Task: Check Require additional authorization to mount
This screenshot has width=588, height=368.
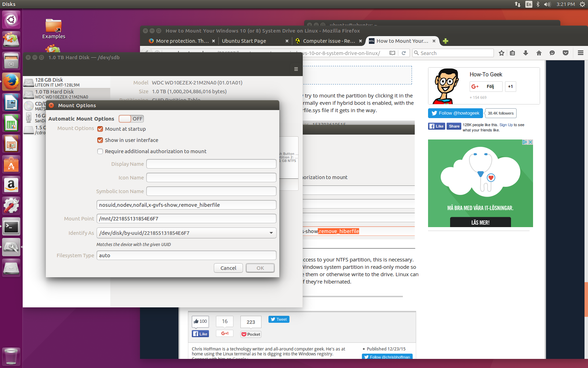Action: pyautogui.click(x=100, y=151)
